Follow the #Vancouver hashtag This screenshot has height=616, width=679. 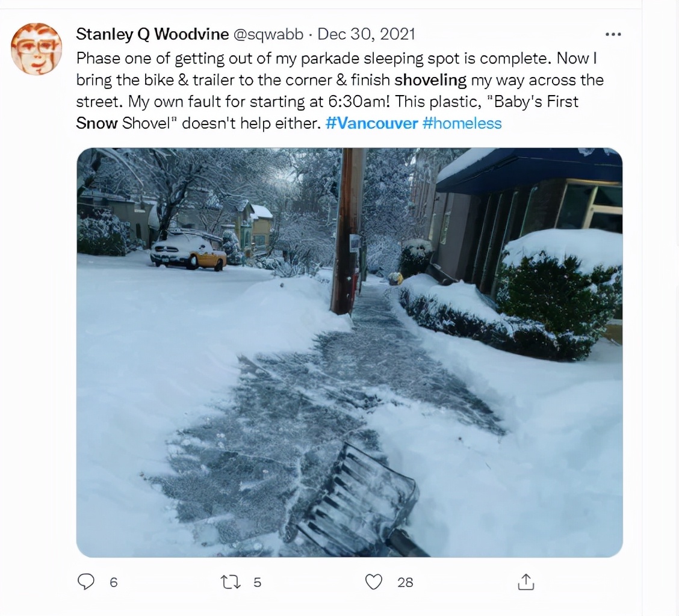point(371,123)
